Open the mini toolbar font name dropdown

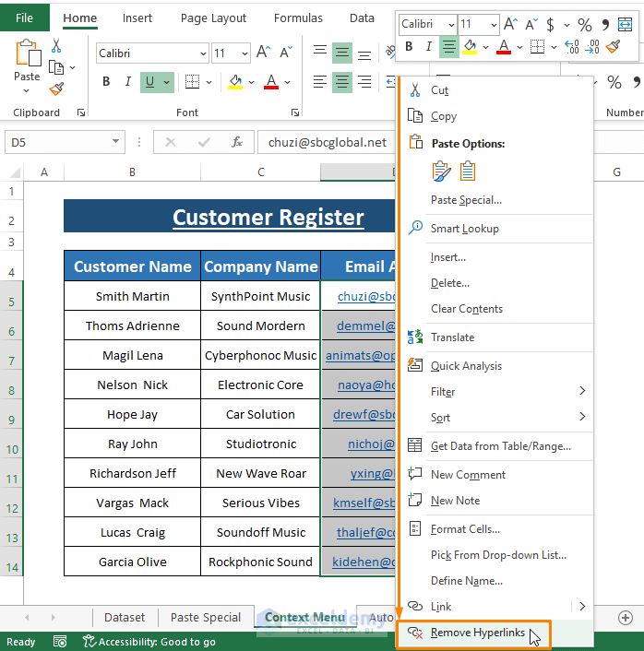pos(451,25)
